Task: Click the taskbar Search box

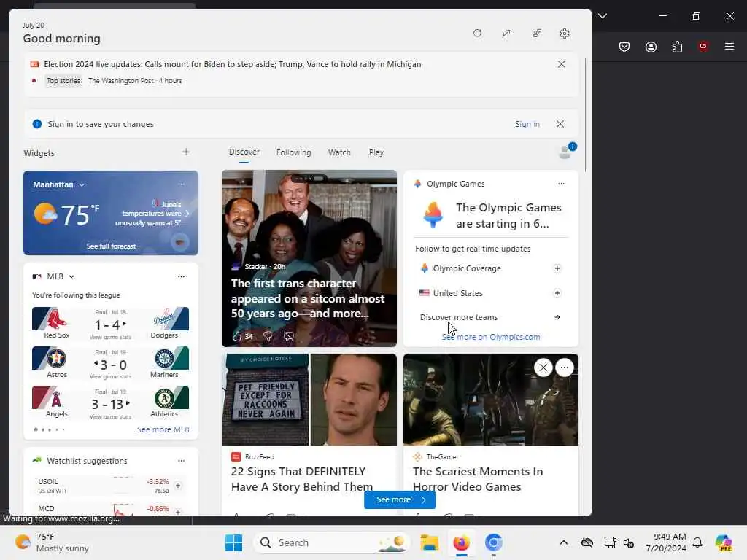Action: [332, 542]
